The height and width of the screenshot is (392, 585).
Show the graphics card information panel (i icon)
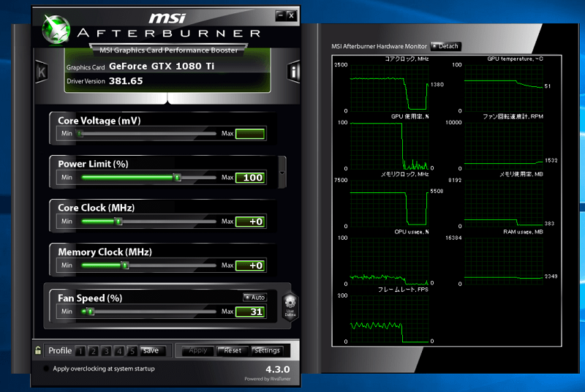[294, 72]
